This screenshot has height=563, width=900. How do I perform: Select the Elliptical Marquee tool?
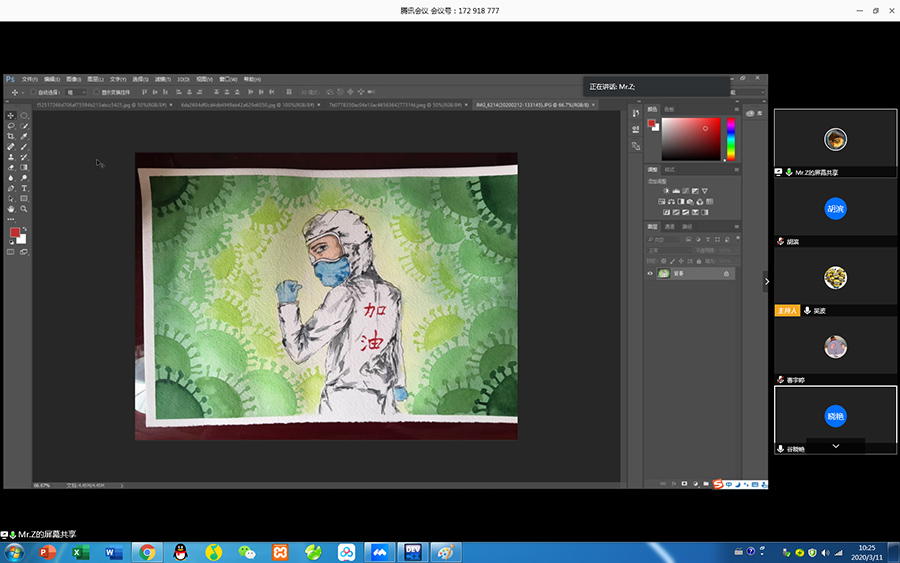24,115
